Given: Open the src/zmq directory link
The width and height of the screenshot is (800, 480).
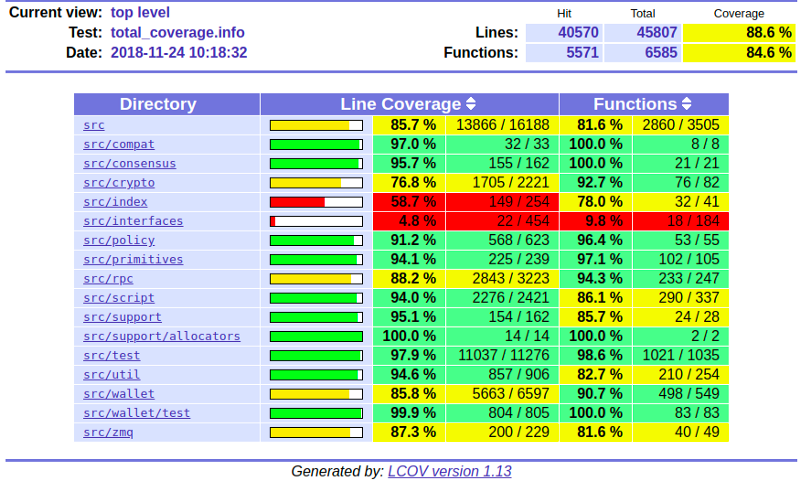Looking at the screenshot, I should pos(108,432).
